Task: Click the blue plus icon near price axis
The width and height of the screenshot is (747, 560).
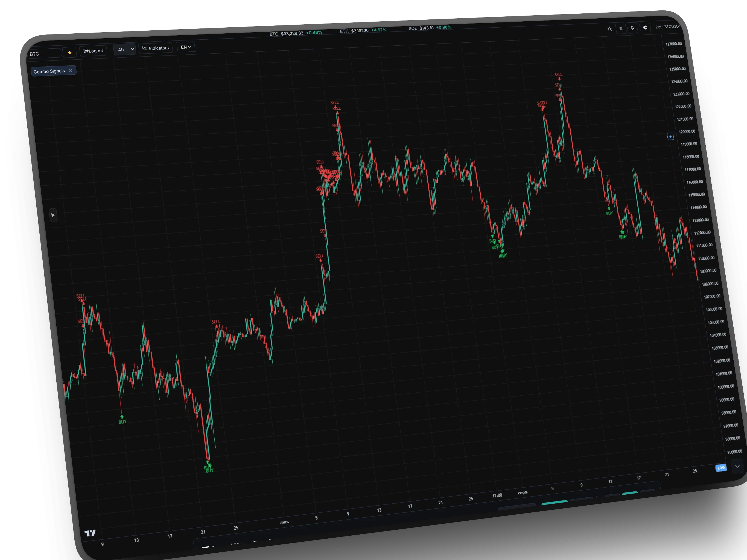Action: pyautogui.click(x=670, y=136)
